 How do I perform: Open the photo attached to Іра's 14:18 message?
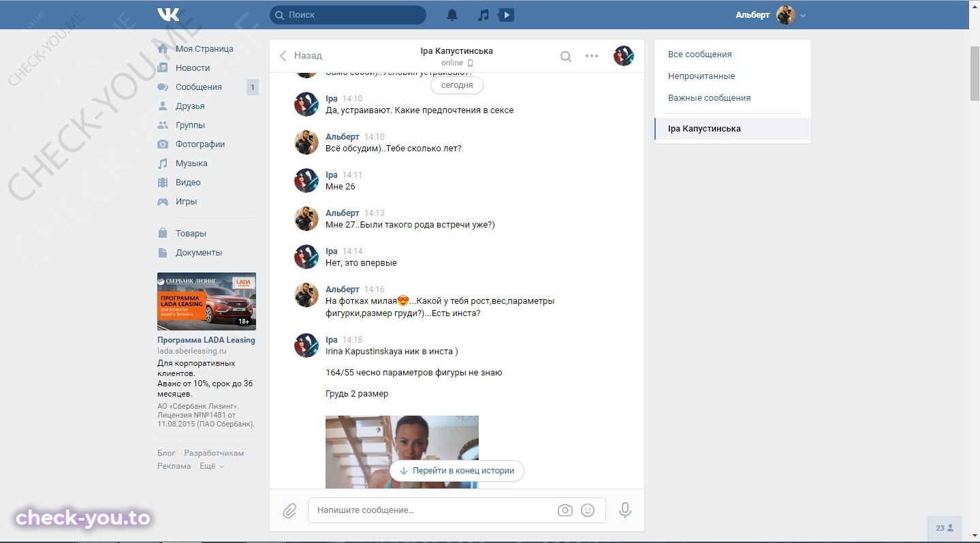tap(402, 452)
